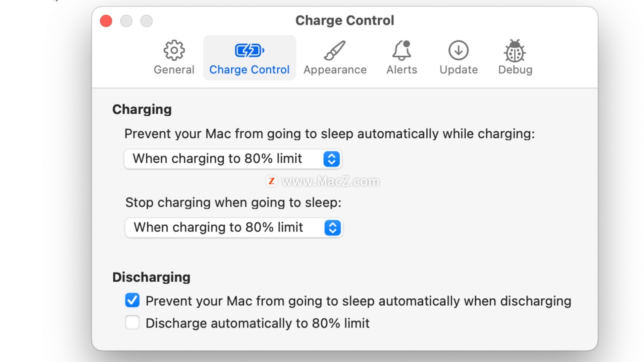Uncheck Prevent sleep when discharging checkbox
The image size is (644, 362).
132,300
